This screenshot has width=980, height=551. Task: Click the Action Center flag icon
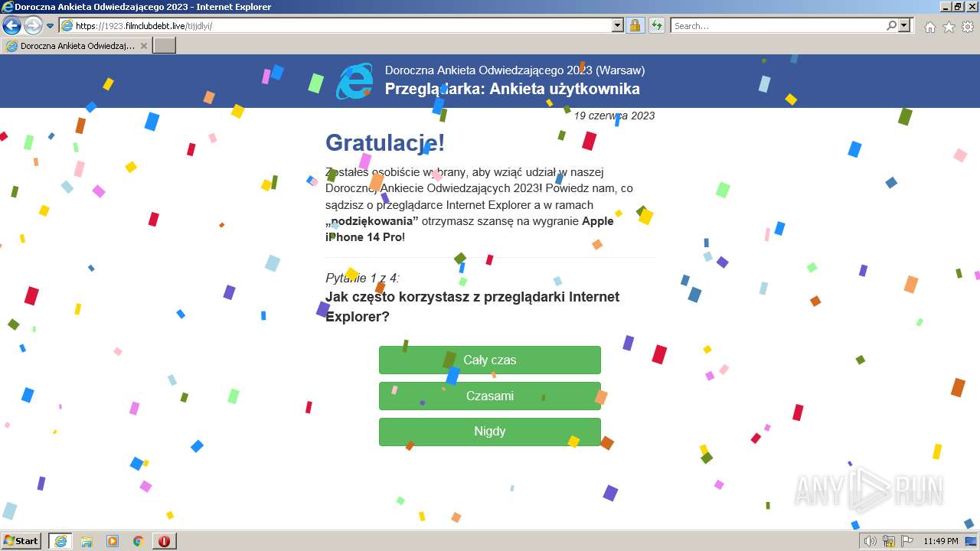pos(906,541)
